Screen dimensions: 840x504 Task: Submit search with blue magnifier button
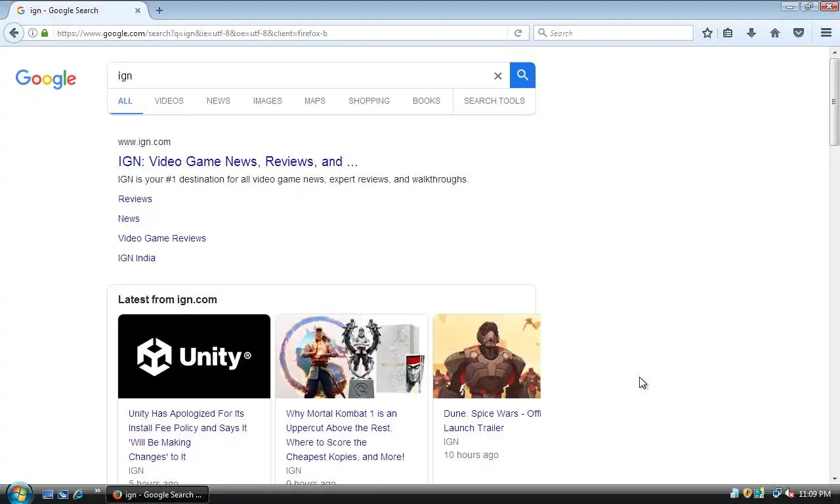pos(522,75)
